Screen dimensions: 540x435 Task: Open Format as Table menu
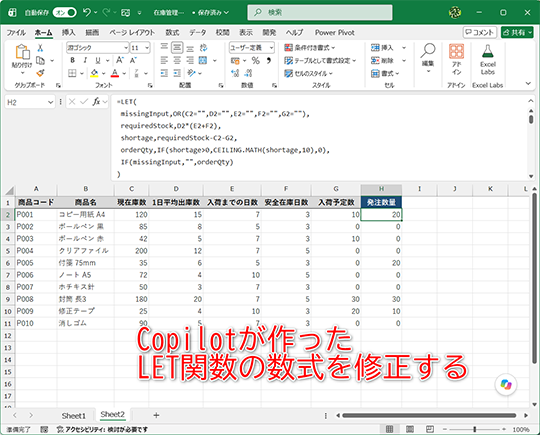pyautogui.click(x=320, y=61)
